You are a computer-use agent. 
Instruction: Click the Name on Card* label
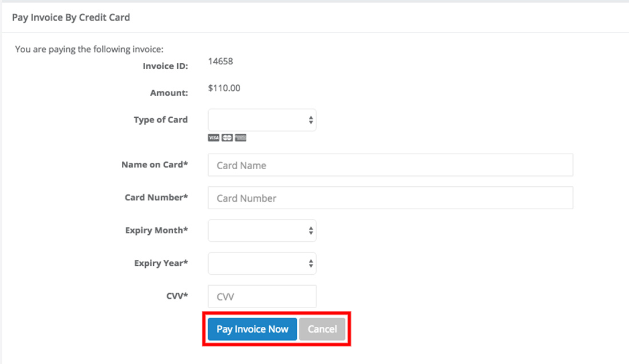click(155, 165)
